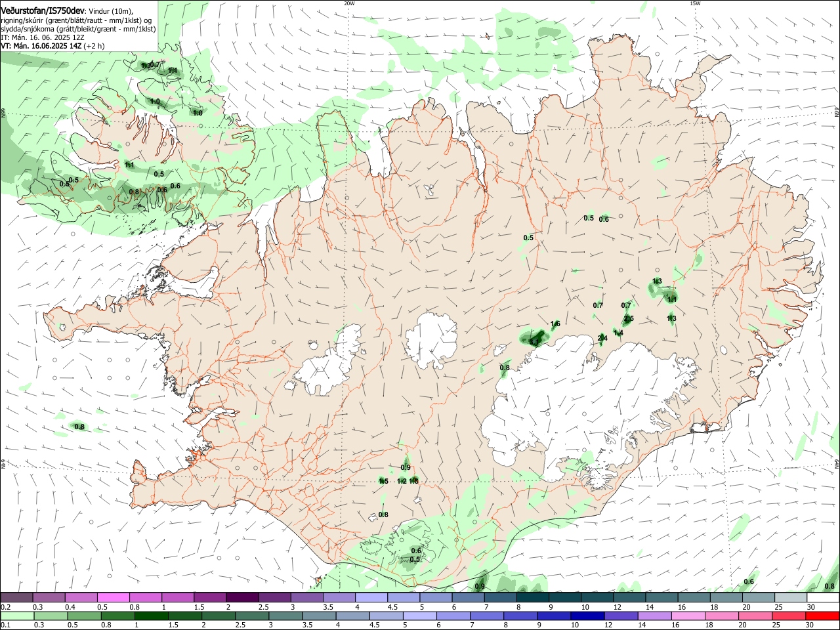The width and height of the screenshot is (840, 630).
Task: Pick lower bar swatch between 25 and 30
Action: point(789,616)
